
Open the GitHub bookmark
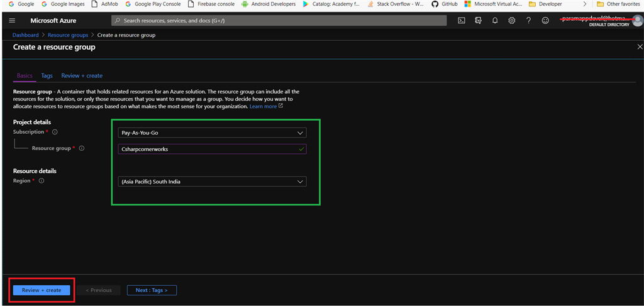click(x=445, y=4)
